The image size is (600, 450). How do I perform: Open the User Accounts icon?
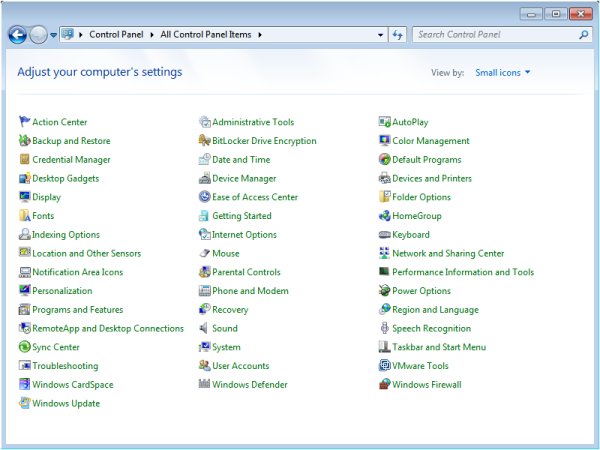(205, 365)
